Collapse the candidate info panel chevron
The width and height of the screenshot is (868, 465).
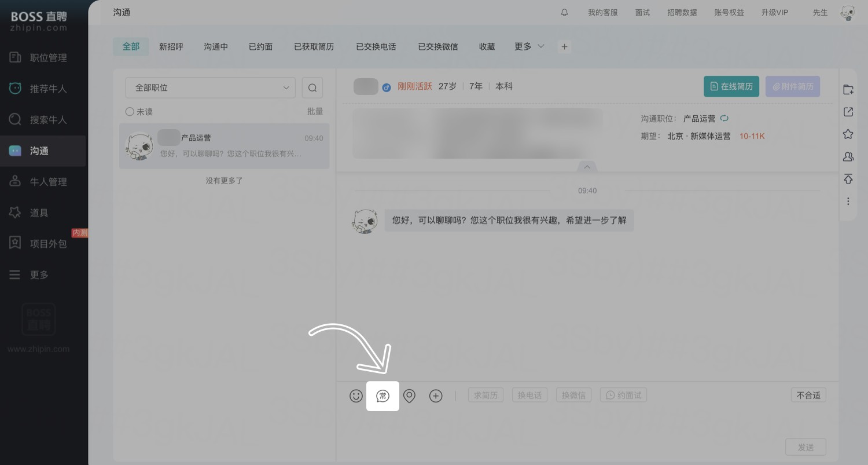(587, 167)
